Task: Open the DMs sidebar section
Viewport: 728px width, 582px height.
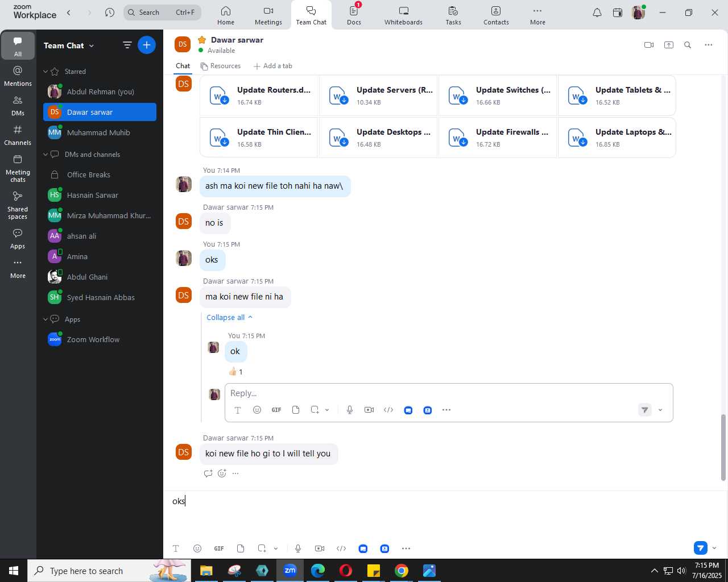Action: click(x=18, y=106)
